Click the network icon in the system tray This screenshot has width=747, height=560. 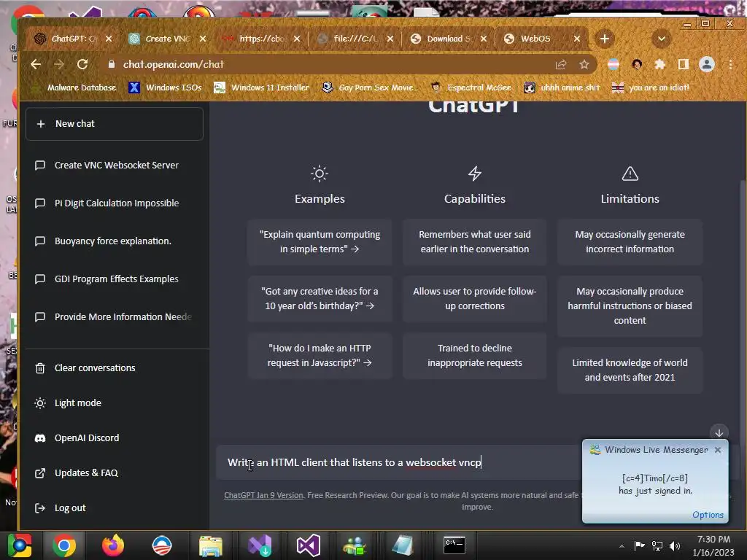click(x=657, y=546)
